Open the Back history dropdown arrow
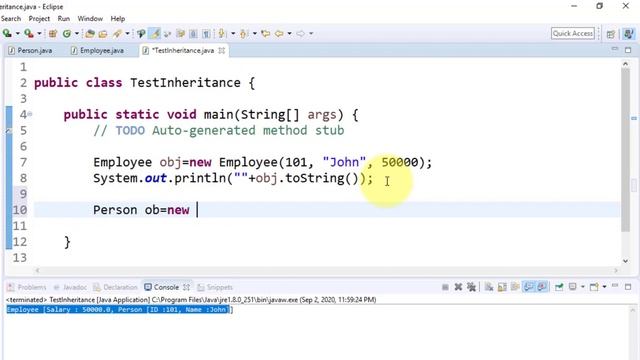This screenshot has width=640, height=360. (289, 33)
